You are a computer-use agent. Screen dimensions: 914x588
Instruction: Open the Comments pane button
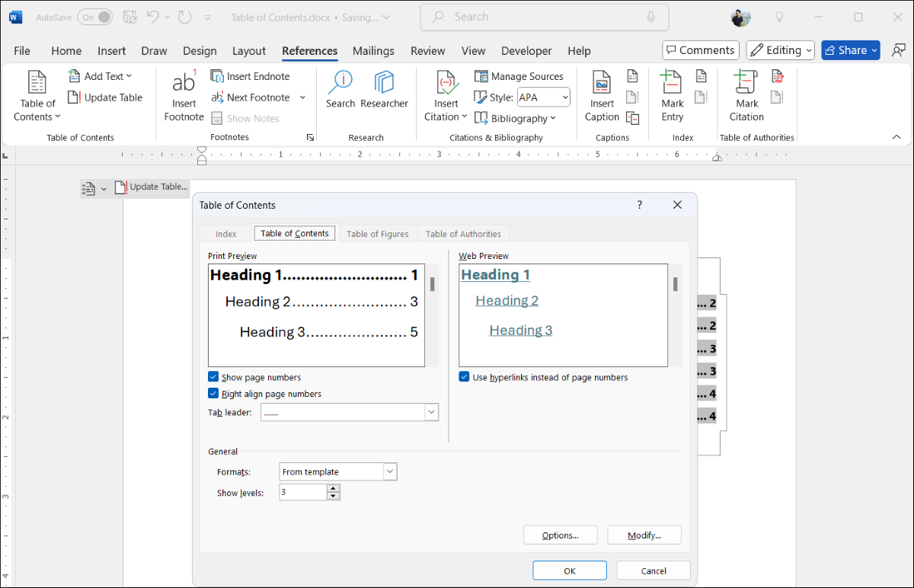700,50
